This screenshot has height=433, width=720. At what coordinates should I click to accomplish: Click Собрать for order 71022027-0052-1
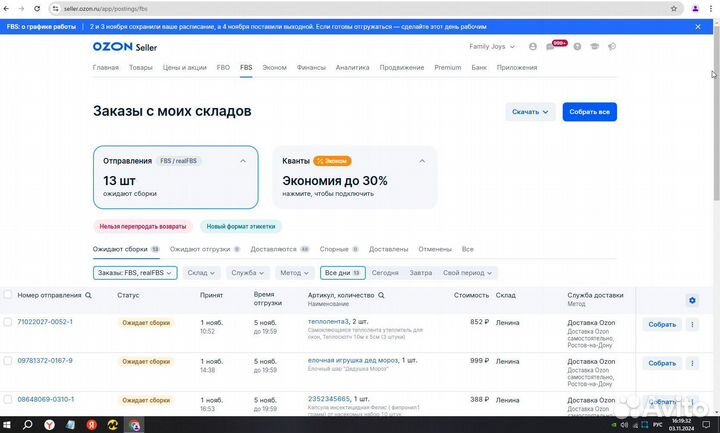(x=662, y=324)
